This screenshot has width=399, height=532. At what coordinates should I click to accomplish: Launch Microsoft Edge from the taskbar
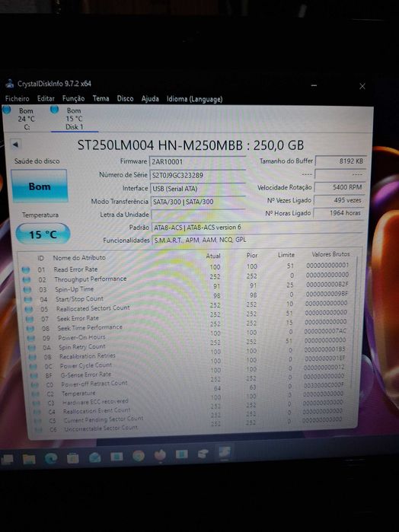click(x=51, y=458)
